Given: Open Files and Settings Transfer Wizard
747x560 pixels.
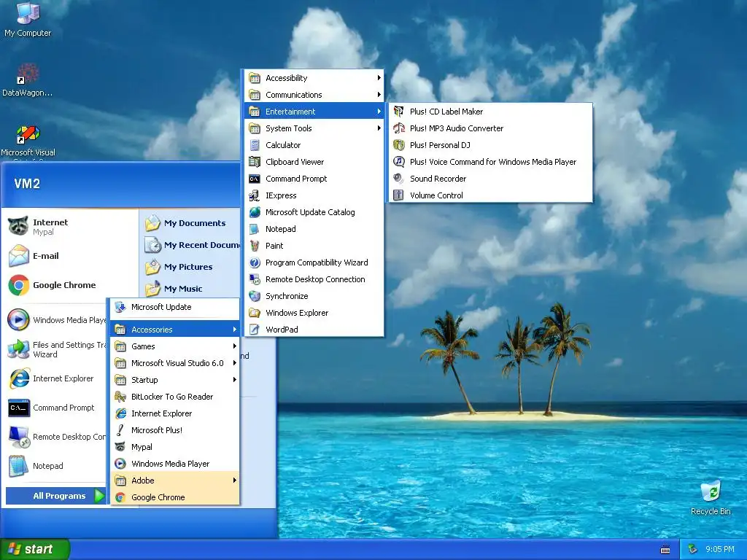Looking at the screenshot, I should point(56,349).
